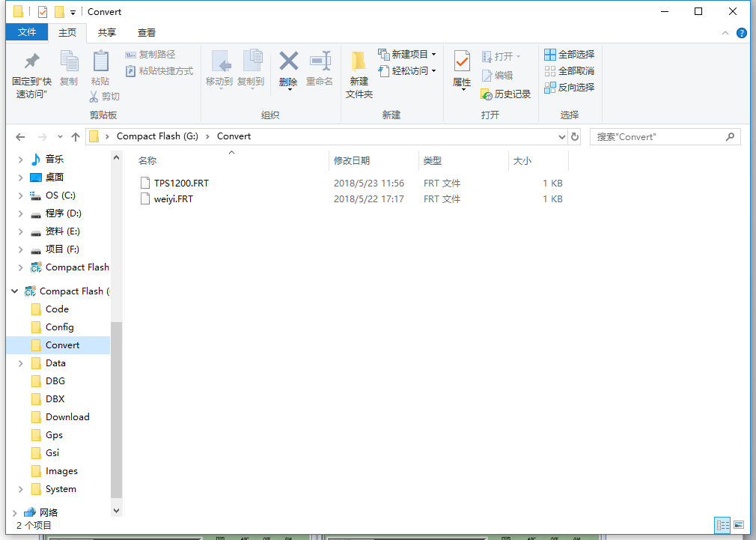Refresh the Convert folder view

(x=575, y=137)
